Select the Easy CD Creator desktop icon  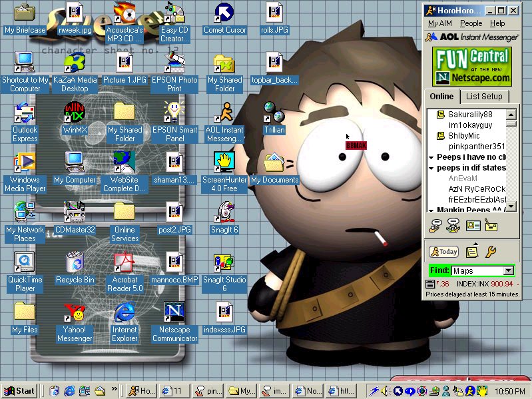pos(174,23)
